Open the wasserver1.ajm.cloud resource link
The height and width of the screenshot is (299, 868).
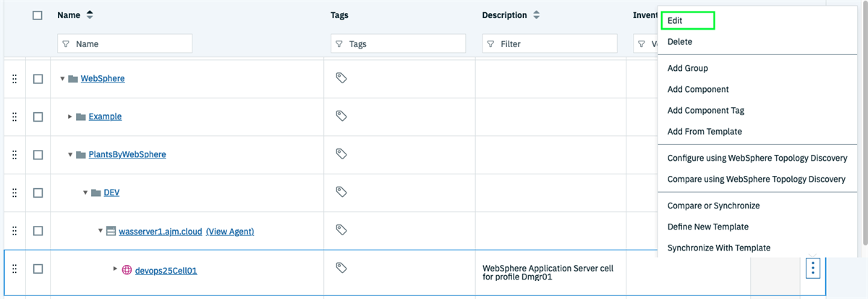160,232
